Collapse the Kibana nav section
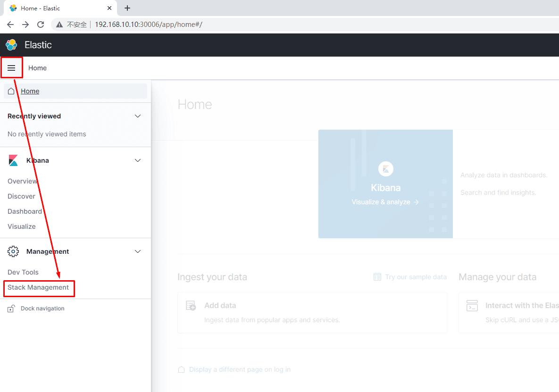 [x=138, y=160]
